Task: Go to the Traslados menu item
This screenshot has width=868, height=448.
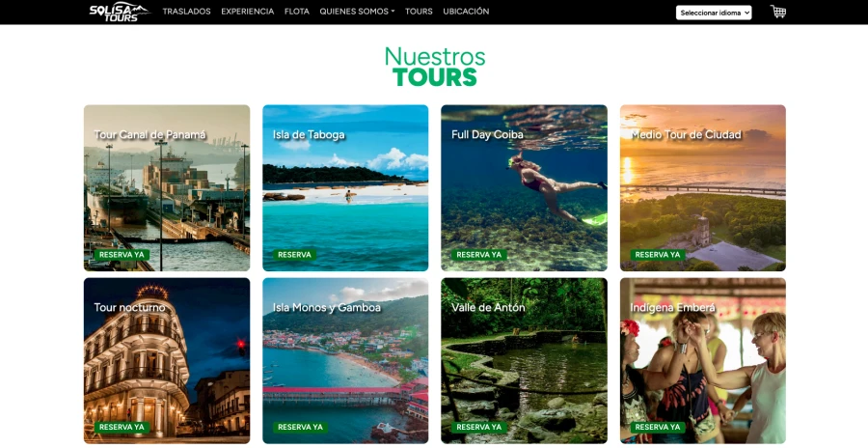Action: 186,11
